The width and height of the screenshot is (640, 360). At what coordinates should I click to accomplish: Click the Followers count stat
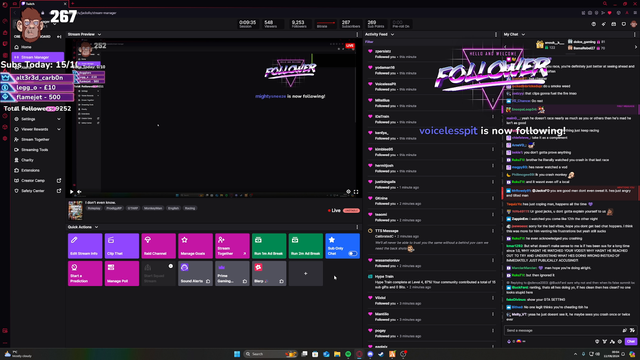(x=299, y=24)
